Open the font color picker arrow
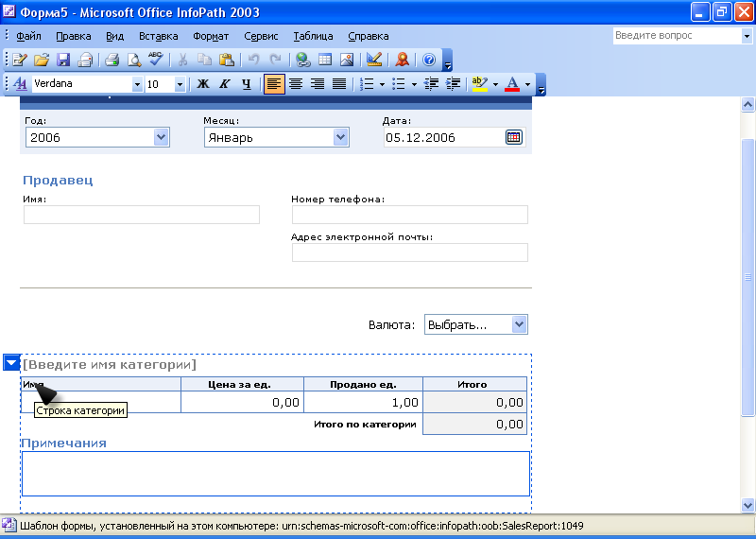This screenshot has height=539, width=756. [x=528, y=84]
